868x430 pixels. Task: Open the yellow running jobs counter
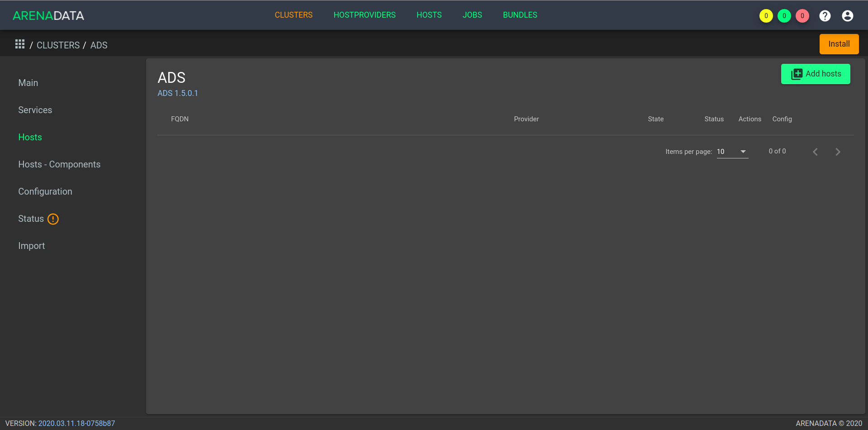[766, 16]
